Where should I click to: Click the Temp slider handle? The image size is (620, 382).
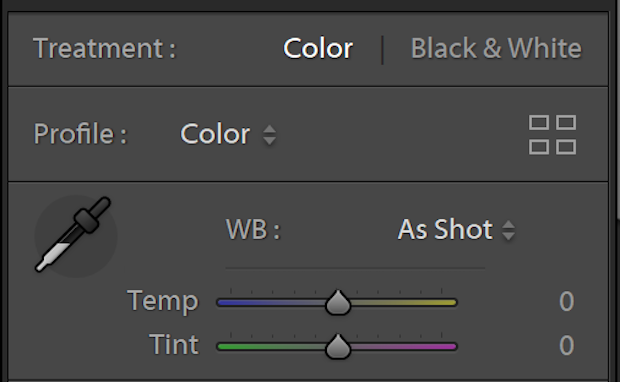[x=338, y=303]
